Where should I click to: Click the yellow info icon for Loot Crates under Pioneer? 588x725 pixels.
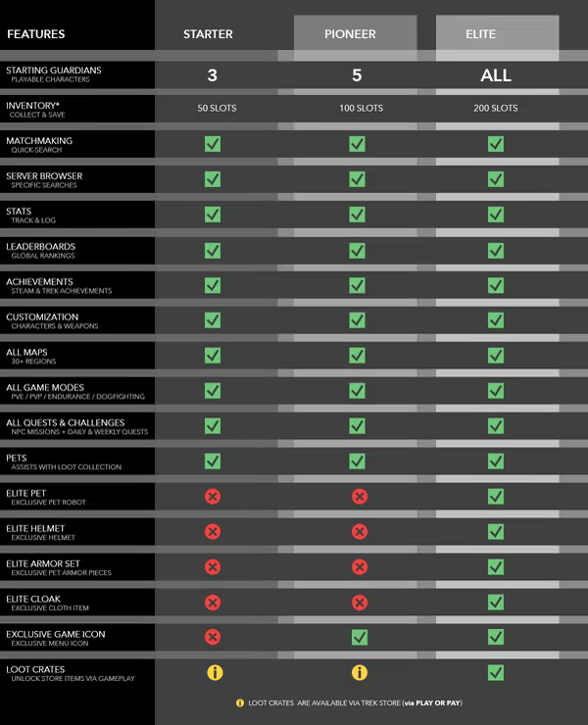click(x=359, y=672)
